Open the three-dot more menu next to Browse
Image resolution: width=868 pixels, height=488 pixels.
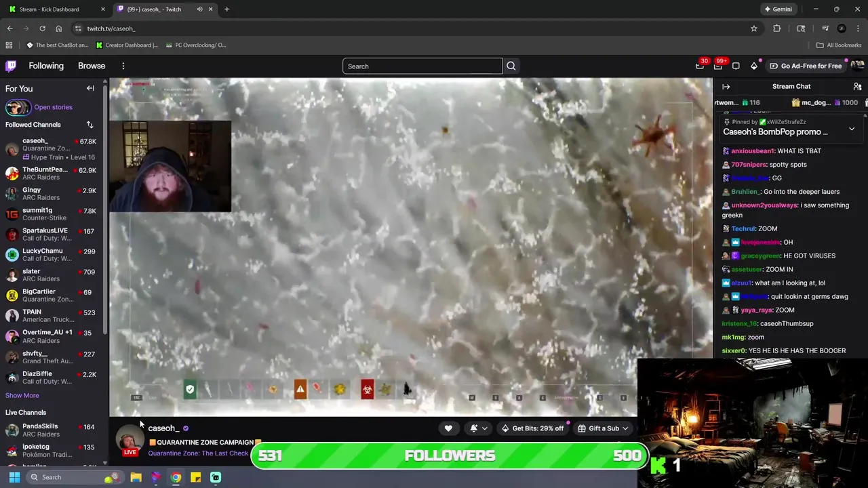tap(123, 66)
